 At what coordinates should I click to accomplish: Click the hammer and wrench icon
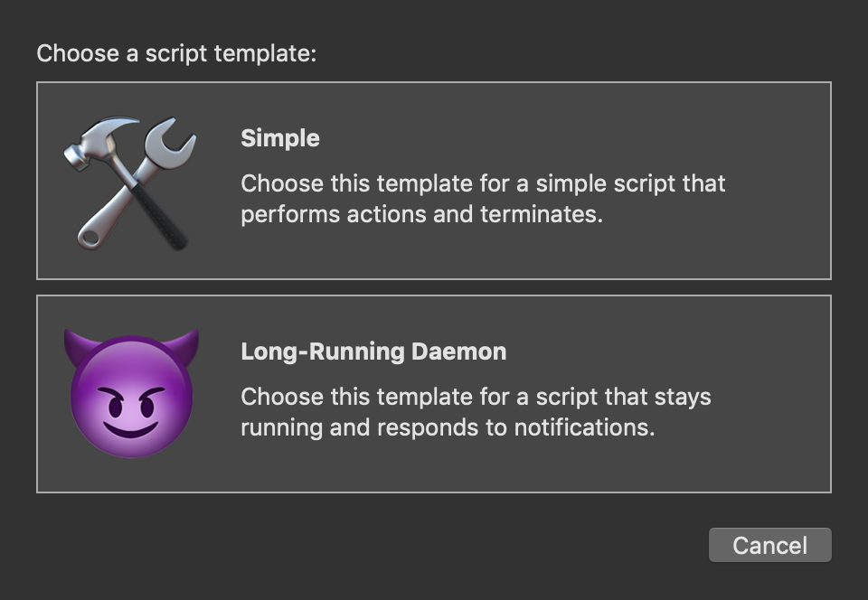coord(130,183)
